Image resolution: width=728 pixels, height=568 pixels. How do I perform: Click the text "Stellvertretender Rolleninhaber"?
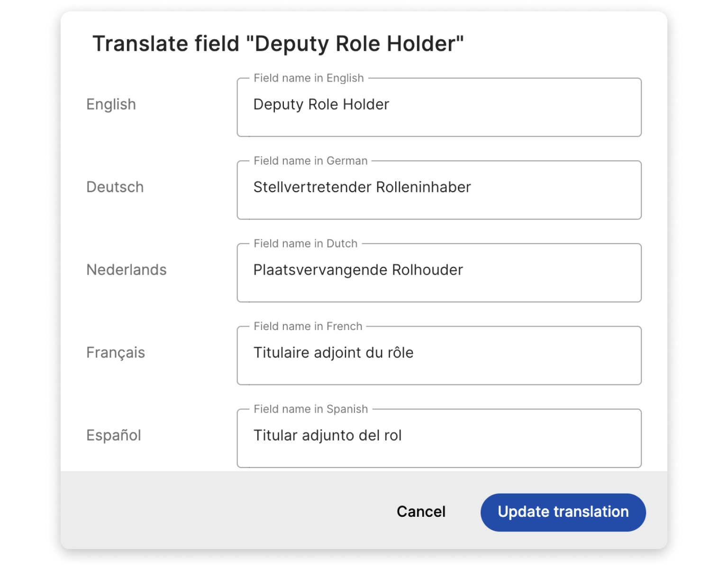[362, 187]
